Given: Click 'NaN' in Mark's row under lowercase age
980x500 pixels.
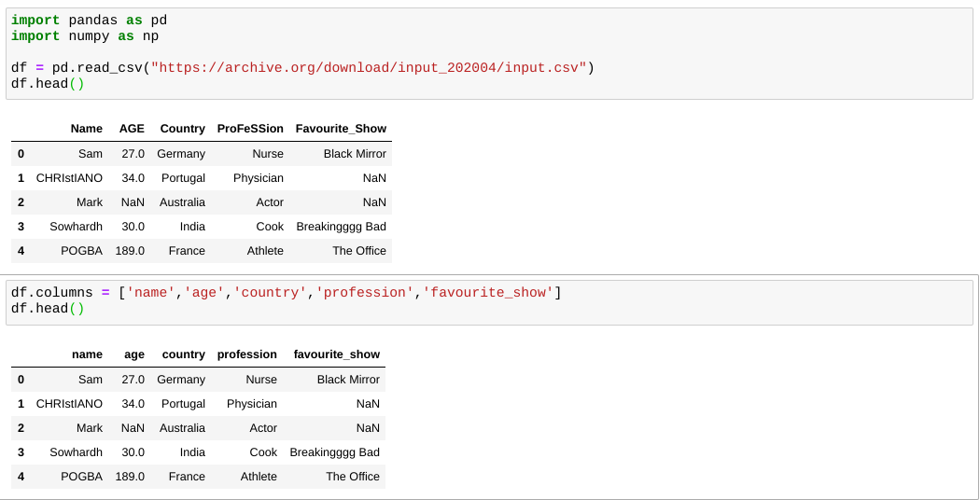Looking at the screenshot, I should 133,428.
